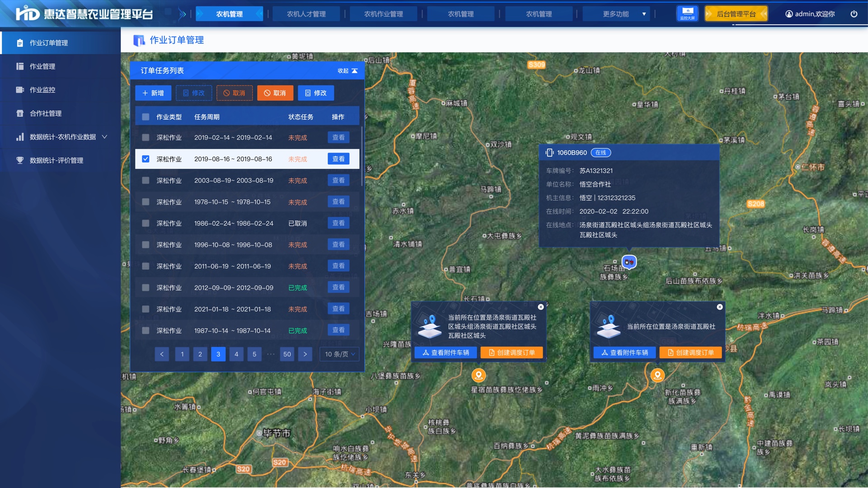Click the vehicle marker on the map
The image size is (868, 488).
[x=629, y=262]
